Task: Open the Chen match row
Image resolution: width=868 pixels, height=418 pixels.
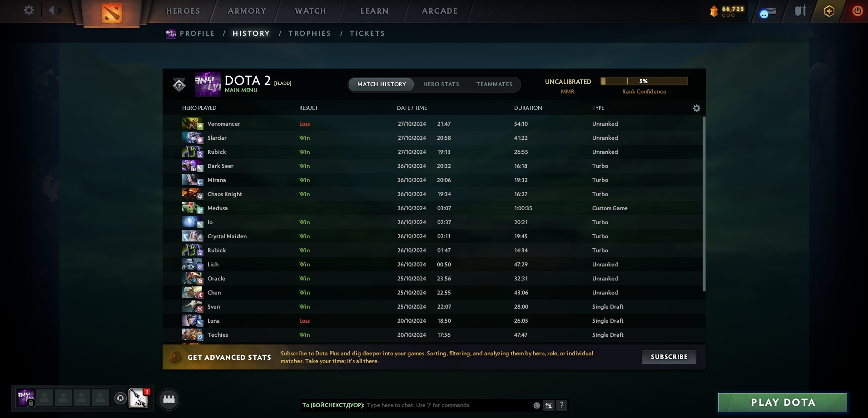Action: pos(432,293)
